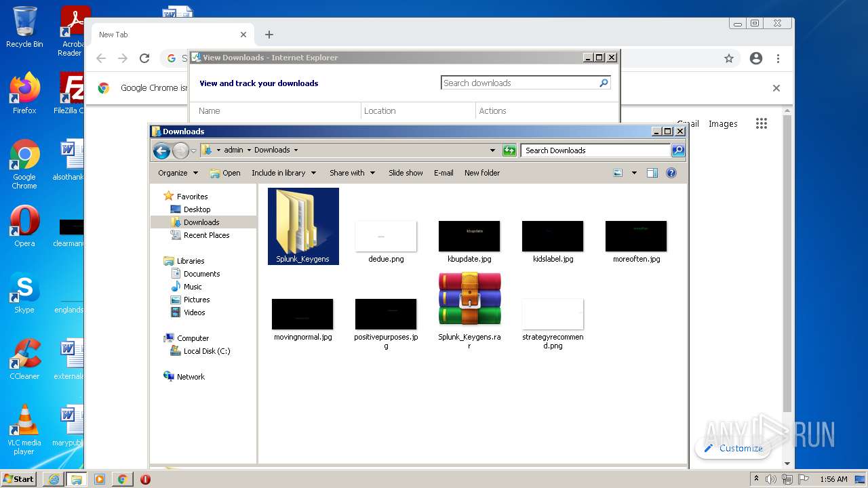Image resolution: width=868 pixels, height=488 pixels.
Task: Select strategyrecommend.png image file
Action: tap(553, 323)
